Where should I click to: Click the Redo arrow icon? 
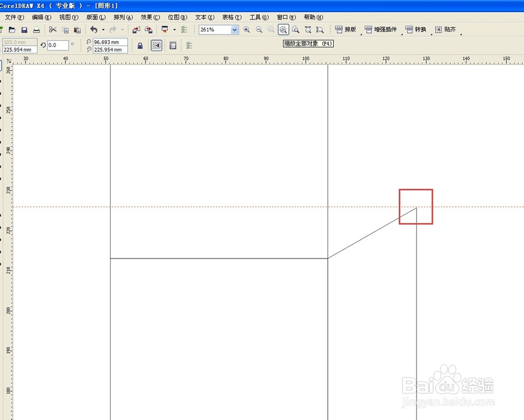click(x=113, y=30)
